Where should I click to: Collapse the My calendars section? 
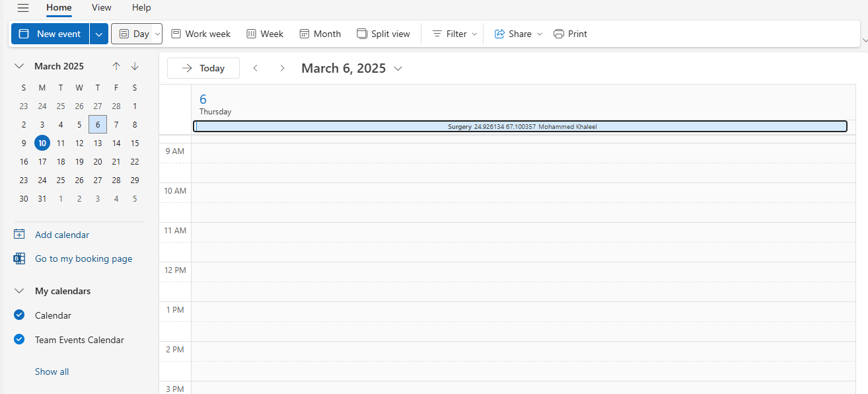20,291
